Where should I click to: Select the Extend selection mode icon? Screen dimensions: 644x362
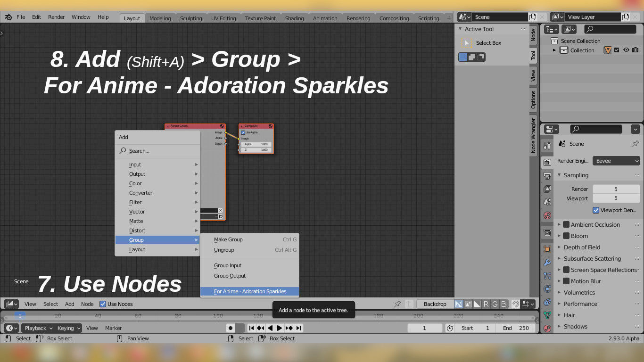pyautogui.click(x=472, y=57)
